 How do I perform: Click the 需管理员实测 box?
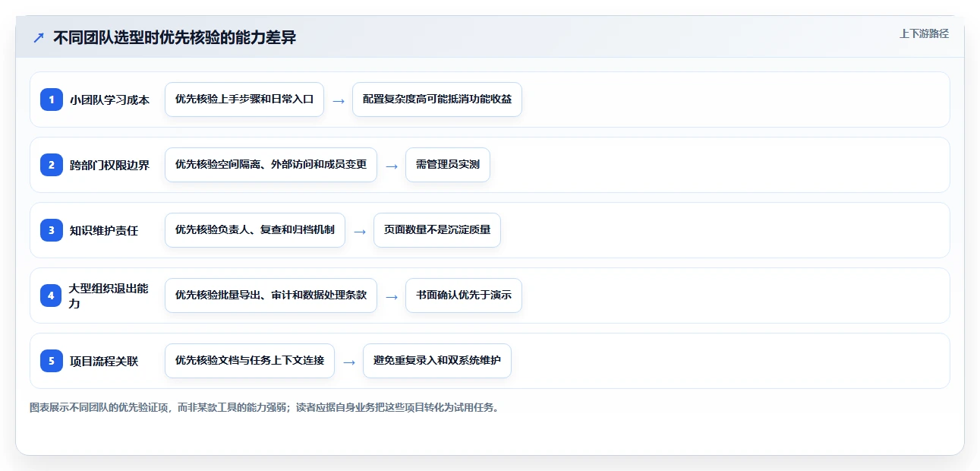click(448, 165)
